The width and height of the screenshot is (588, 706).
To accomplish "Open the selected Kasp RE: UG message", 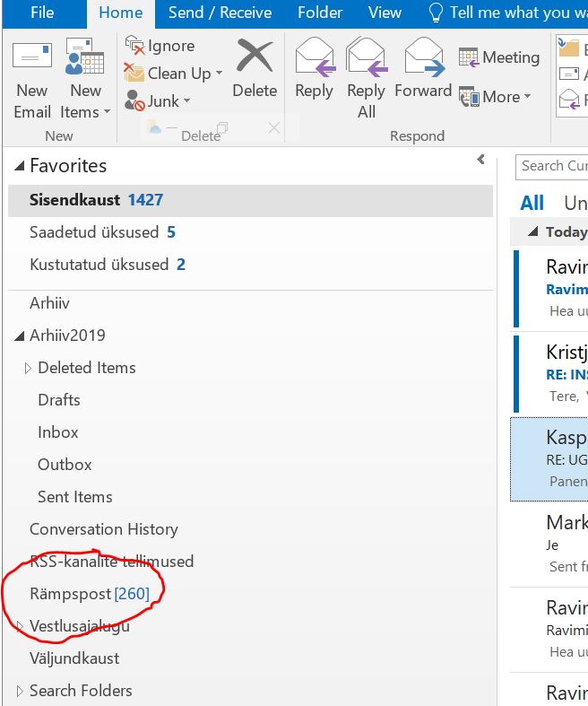I will (549, 459).
